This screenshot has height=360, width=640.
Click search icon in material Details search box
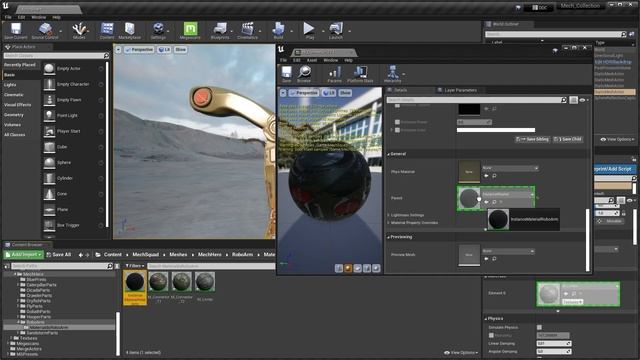pyautogui.click(x=563, y=100)
